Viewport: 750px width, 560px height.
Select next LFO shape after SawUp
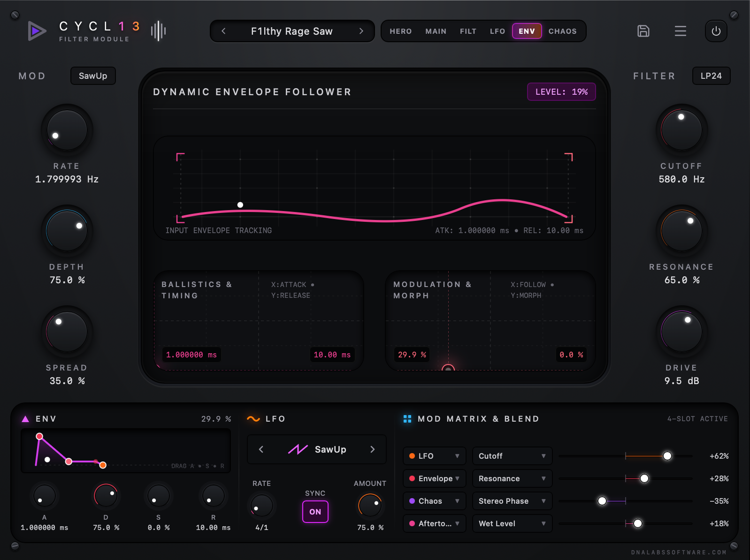(x=372, y=449)
